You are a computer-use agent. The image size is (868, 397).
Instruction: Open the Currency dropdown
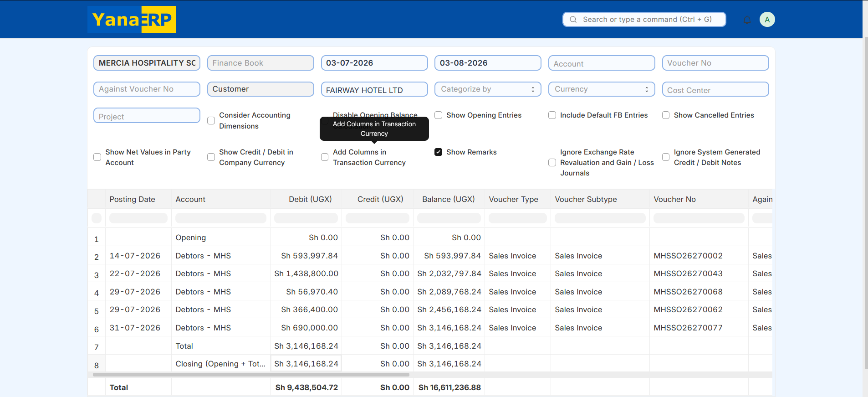602,89
